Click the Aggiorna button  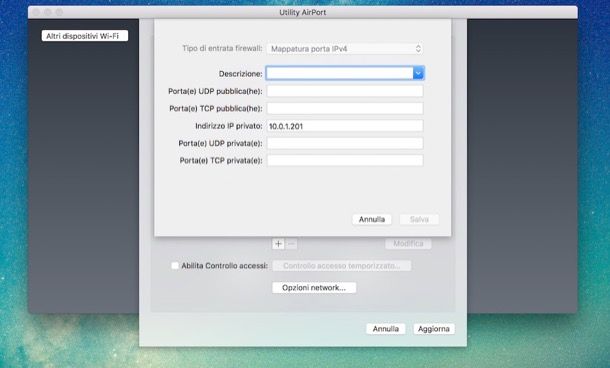coord(434,329)
